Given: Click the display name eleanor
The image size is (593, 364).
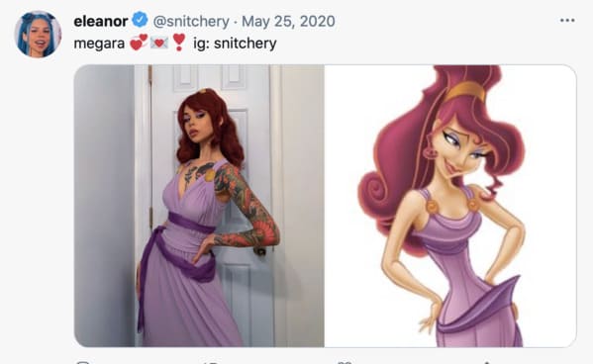Looking at the screenshot, I should (x=101, y=21).
